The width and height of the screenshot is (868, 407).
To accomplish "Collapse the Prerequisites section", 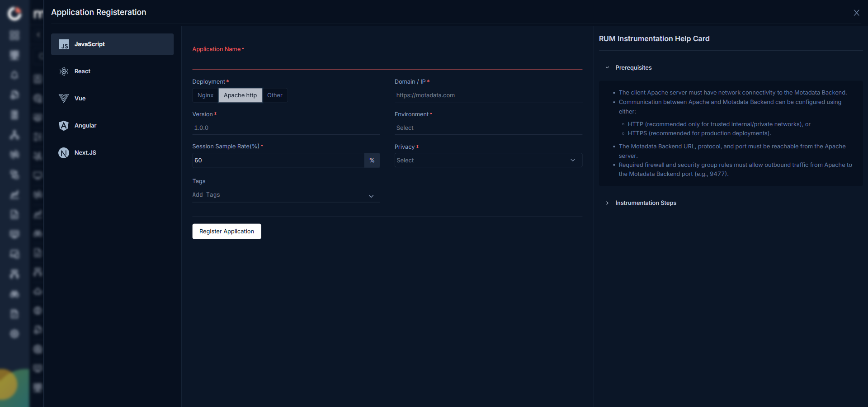I will pos(628,68).
